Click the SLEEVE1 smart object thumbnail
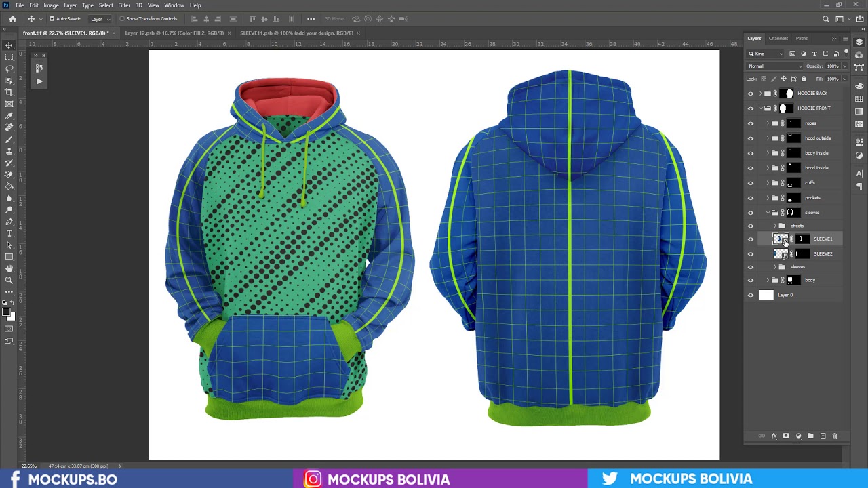868x488 pixels. [x=781, y=239]
